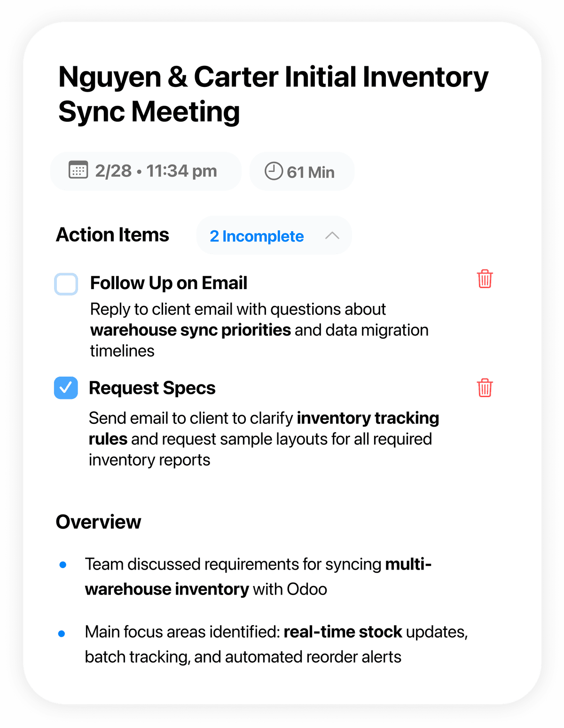The image size is (564, 728).
Task: Select the meeting title text
Action: 273,94
